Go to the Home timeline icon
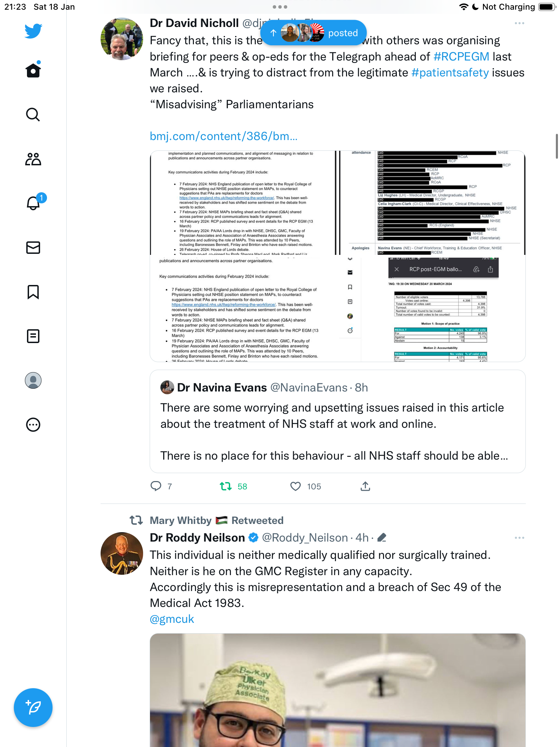The height and width of the screenshot is (747, 560). point(33,70)
